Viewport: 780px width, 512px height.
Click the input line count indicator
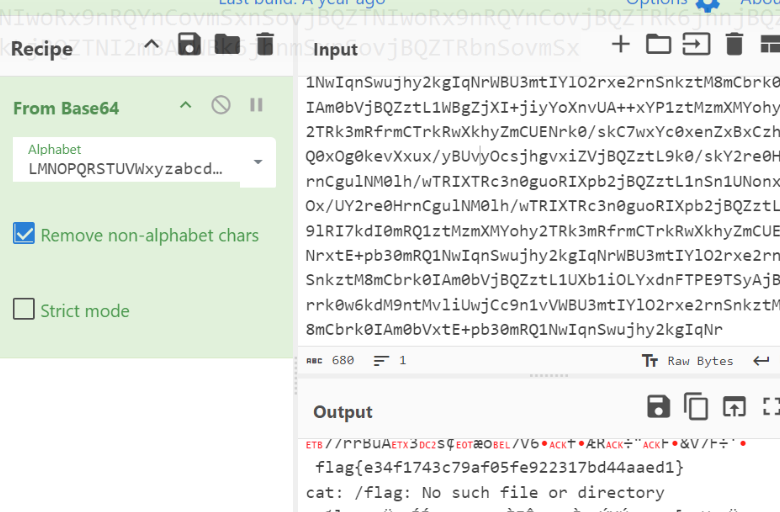[390, 360]
